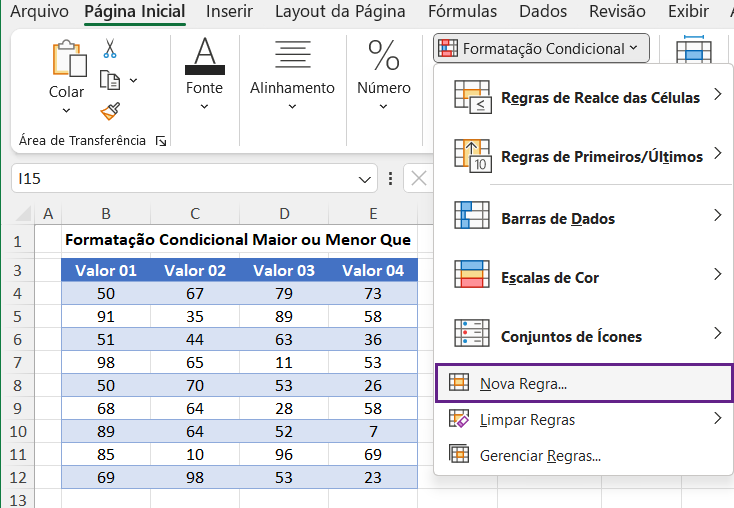The height and width of the screenshot is (508, 734).
Task: Click the Regras de Realce das Células icon
Action: point(473,97)
